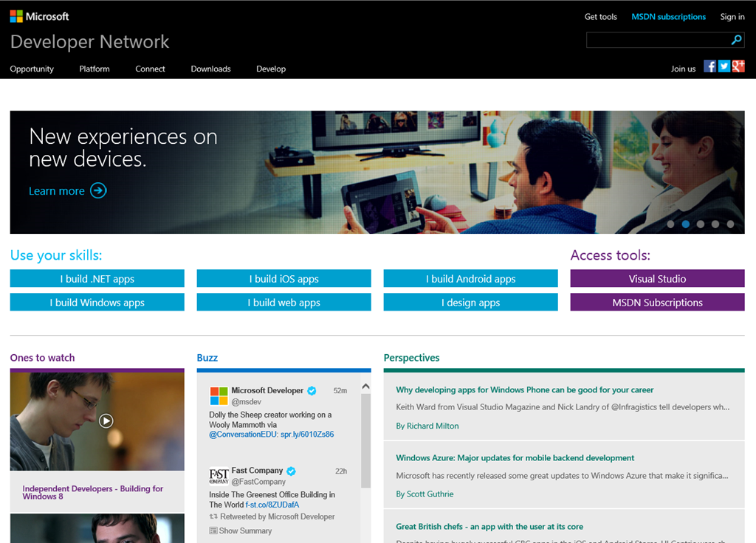
Task: Select the fourth carousel dot
Action: coord(715,224)
